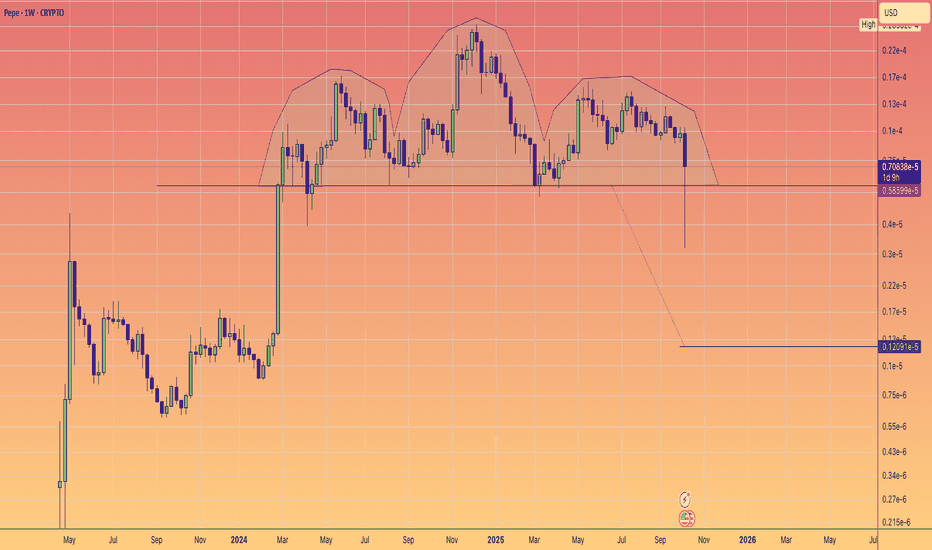Click the 0.1e-5 price axis label
The height and width of the screenshot is (550, 932).
pyautogui.click(x=893, y=367)
